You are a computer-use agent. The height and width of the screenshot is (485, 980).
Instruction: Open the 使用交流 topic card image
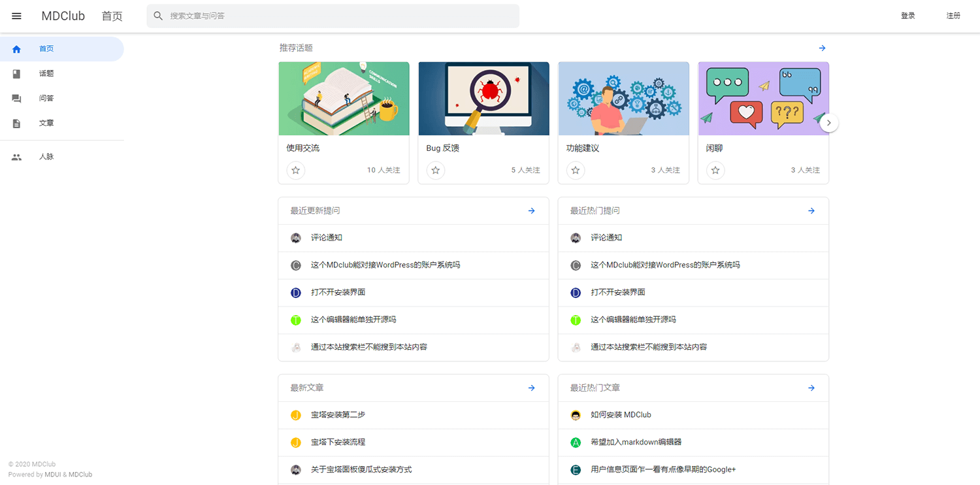point(344,99)
